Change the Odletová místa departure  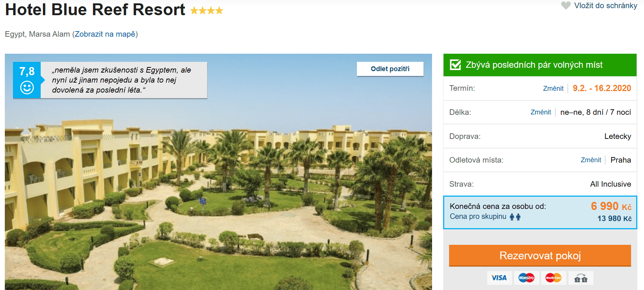pos(591,160)
